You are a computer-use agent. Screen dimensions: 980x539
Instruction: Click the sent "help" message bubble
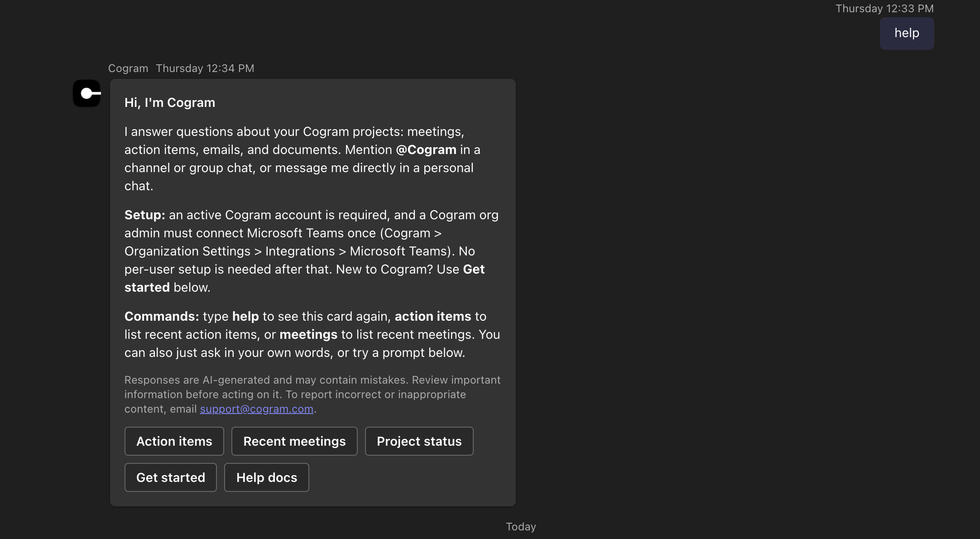(x=907, y=34)
